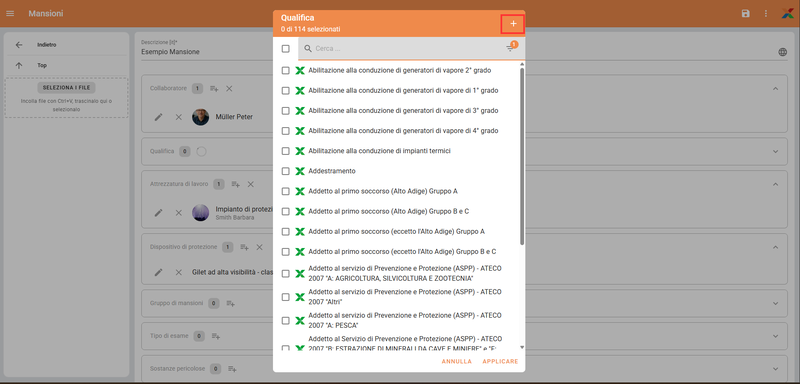Expand Gruppo di mansioni section chevron
This screenshot has width=800, height=384.
pos(776,303)
